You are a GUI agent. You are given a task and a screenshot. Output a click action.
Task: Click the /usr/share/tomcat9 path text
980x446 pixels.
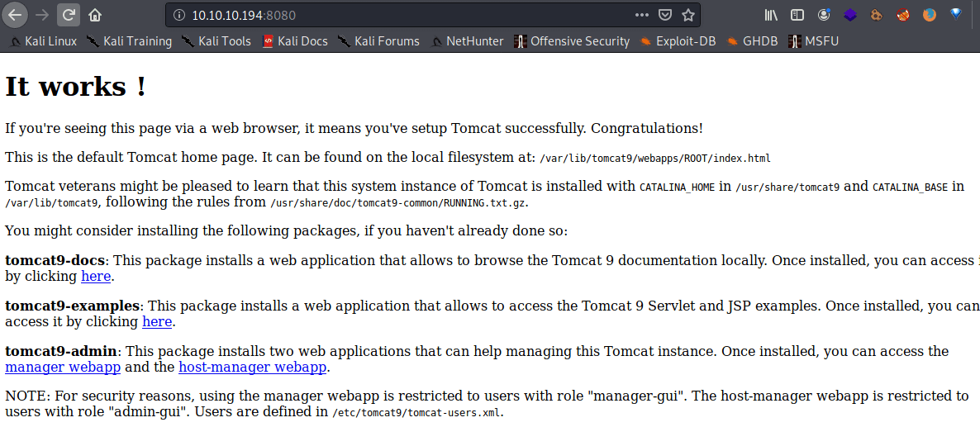click(787, 187)
